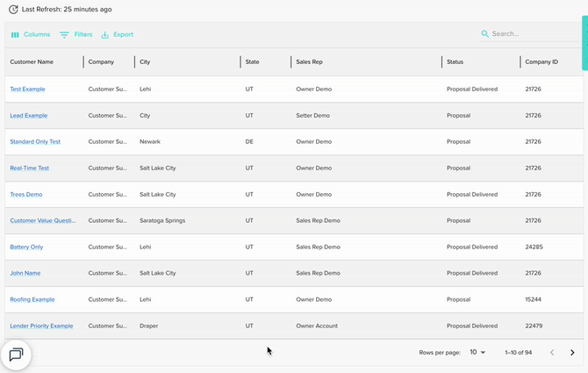588x373 pixels.
Task: Go to previous page of results
Action: coord(552,352)
